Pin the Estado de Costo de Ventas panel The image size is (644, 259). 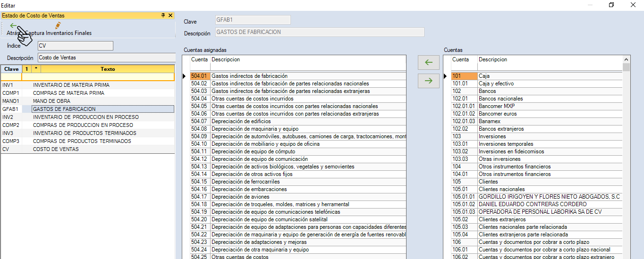[163, 16]
